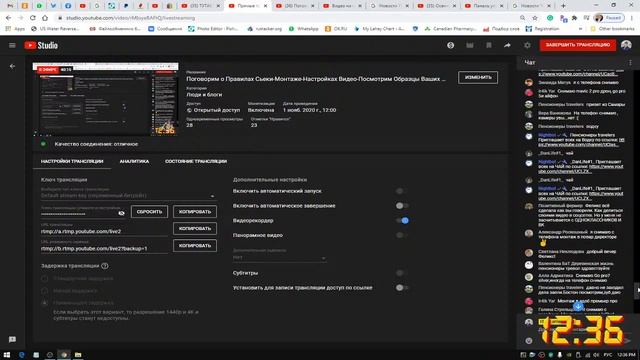Toggle Включить автоматический запуск switch
Image resolution: width=640 pixels, height=360 pixels.
pyautogui.click(x=402, y=191)
